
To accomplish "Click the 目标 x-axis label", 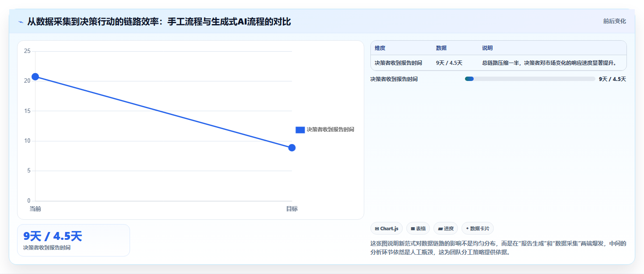I will [x=292, y=209].
